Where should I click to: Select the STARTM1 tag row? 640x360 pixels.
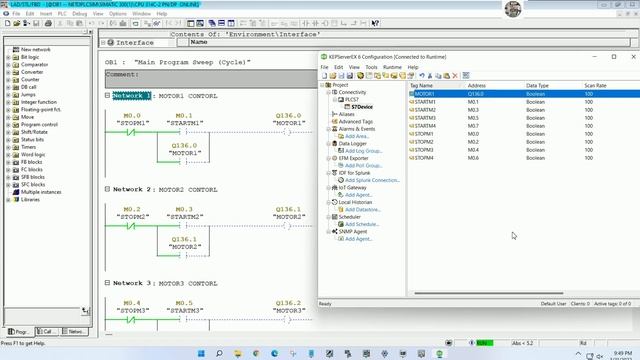coord(523,102)
